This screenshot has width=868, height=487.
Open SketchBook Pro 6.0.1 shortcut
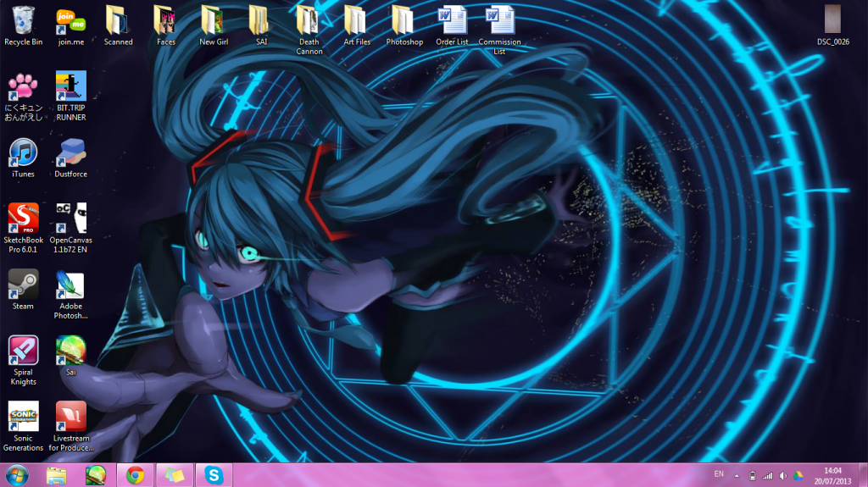click(23, 228)
